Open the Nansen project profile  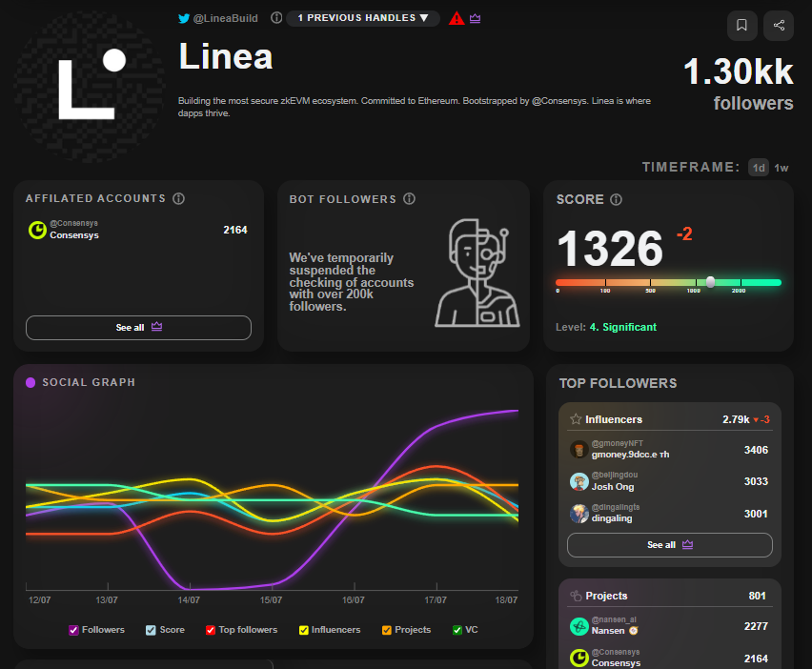coord(670,626)
